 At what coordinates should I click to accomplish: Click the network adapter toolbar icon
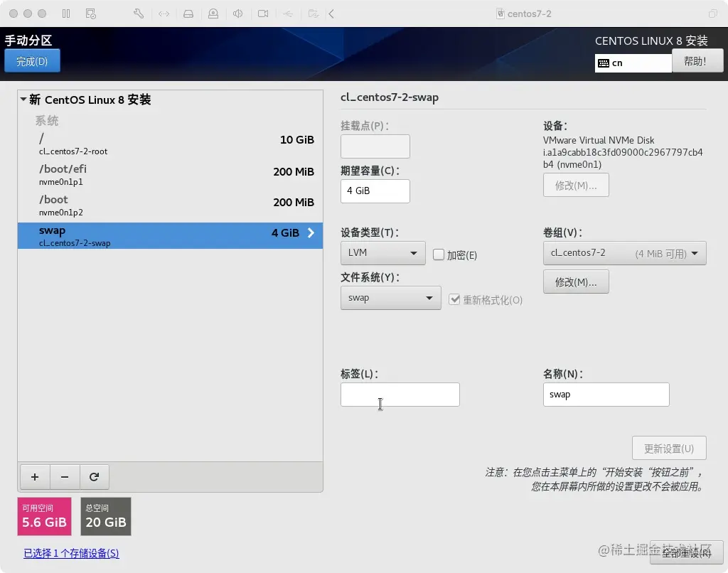[164, 14]
